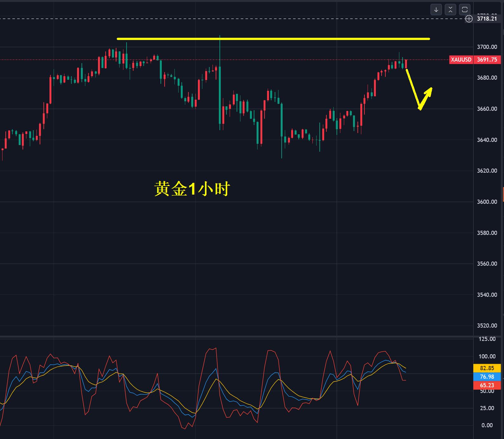504x439 pixels.
Task: Click the move pane down arrow icon
Action: tap(436, 10)
